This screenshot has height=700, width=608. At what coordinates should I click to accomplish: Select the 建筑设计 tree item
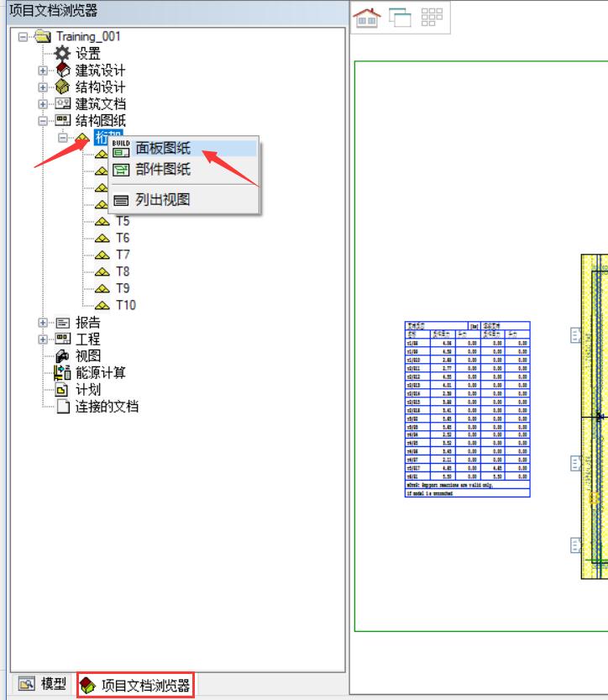[101, 71]
